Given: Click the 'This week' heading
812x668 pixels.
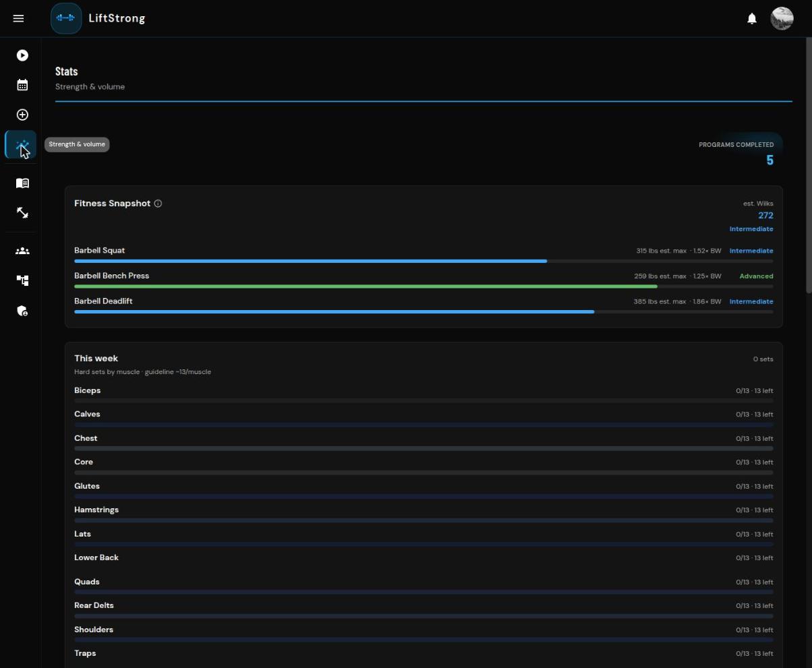Looking at the screenshot, I should coord(96,359).
